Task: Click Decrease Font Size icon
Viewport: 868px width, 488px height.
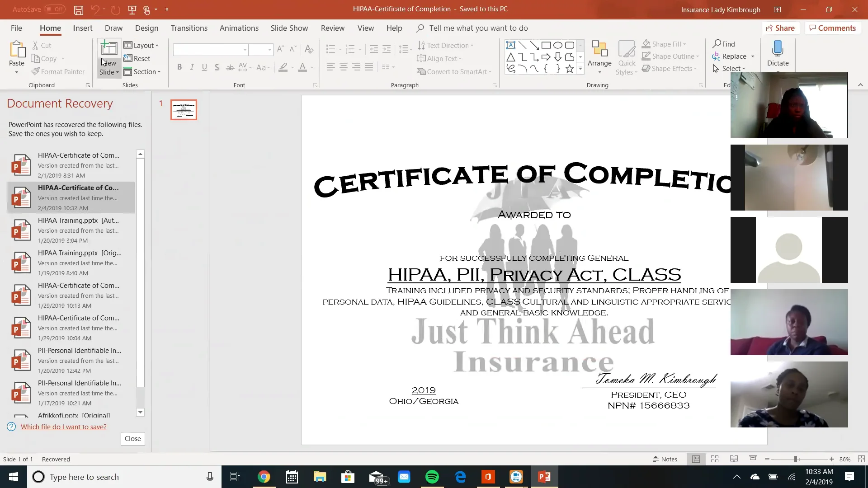Action: click(293, 48)
